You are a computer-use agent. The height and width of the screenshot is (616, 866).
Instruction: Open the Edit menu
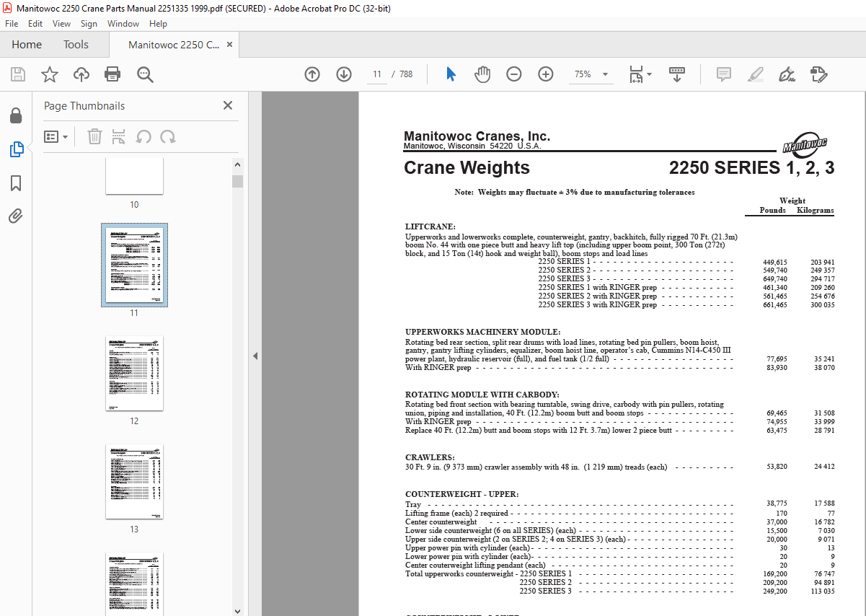35,24
